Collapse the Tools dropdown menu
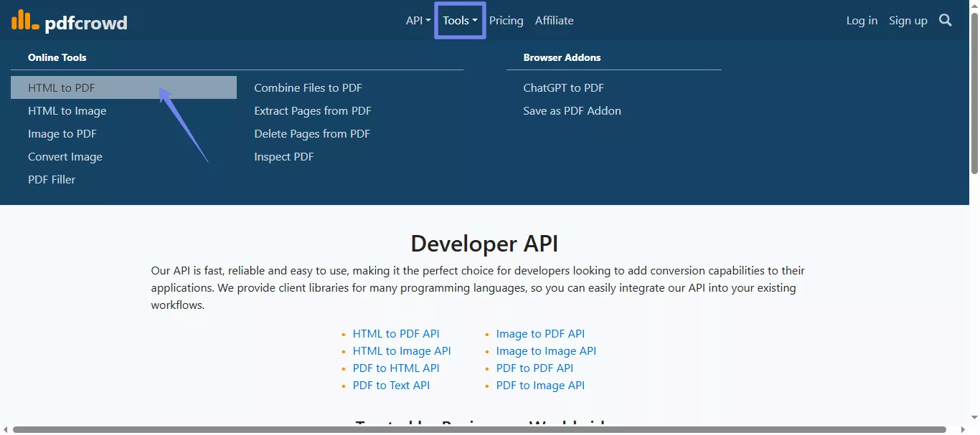The height and width of the screenshot is (435, 980). 460,20
